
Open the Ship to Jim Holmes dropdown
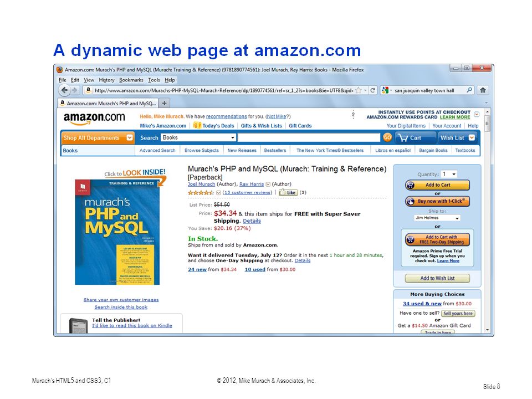point(437,218)
